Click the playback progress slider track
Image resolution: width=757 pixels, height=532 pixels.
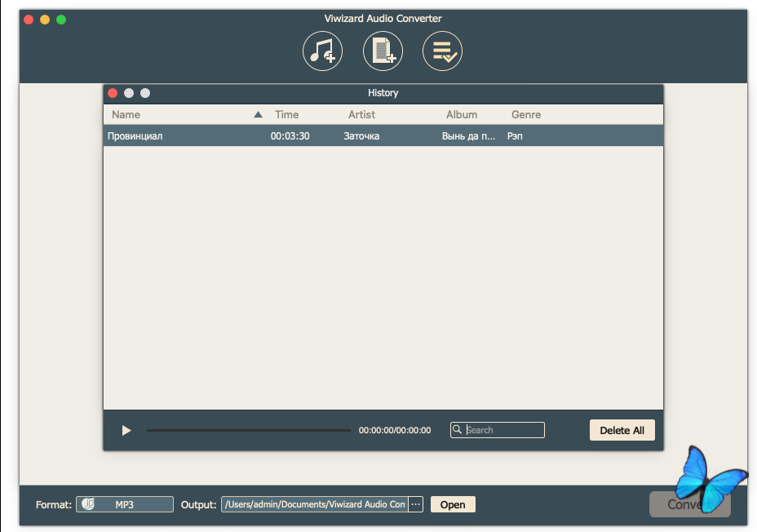coord(248,430)
